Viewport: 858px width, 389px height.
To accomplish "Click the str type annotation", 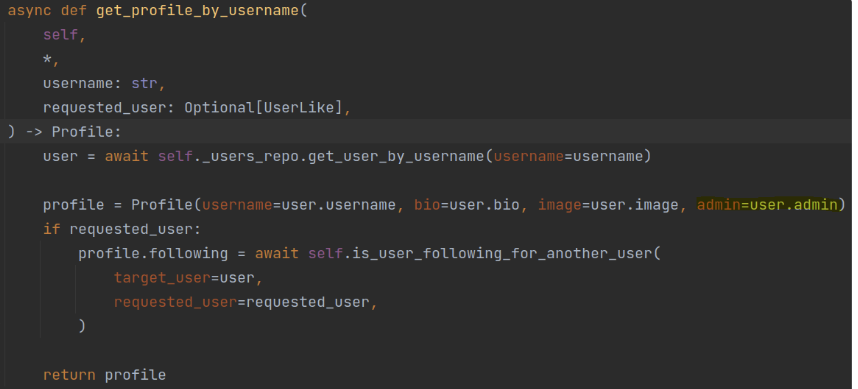I will point(144,84).
